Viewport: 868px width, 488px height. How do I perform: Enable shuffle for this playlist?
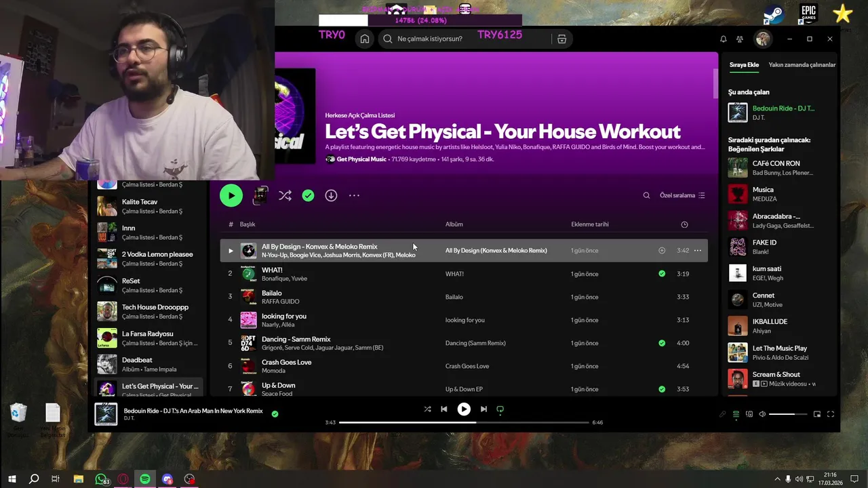tap(285, 195)
